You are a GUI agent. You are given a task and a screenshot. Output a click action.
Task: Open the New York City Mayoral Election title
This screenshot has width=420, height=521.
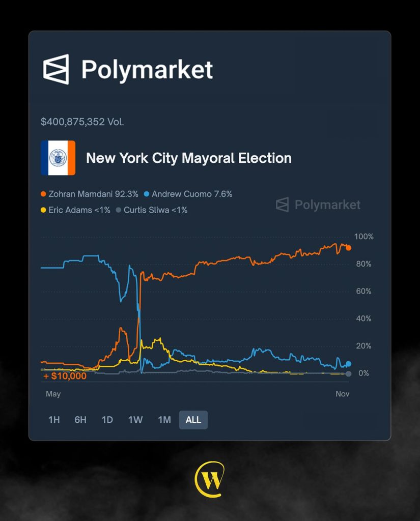pos(189,158)
